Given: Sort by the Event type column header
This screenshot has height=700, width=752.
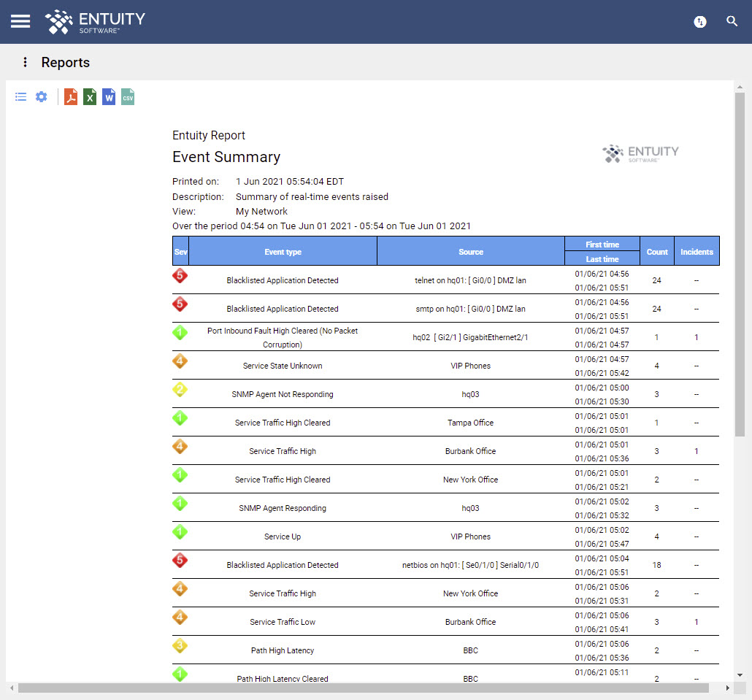Looking at the screenshot, I should [x=283, y=251].
